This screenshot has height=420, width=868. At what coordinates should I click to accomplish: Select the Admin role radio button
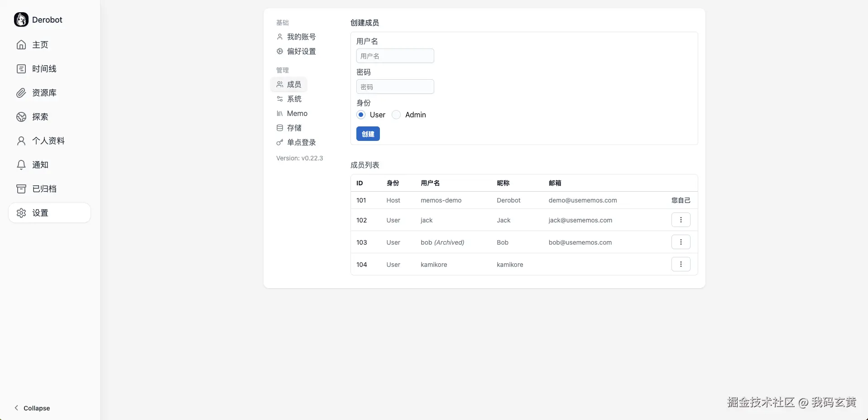396,115
